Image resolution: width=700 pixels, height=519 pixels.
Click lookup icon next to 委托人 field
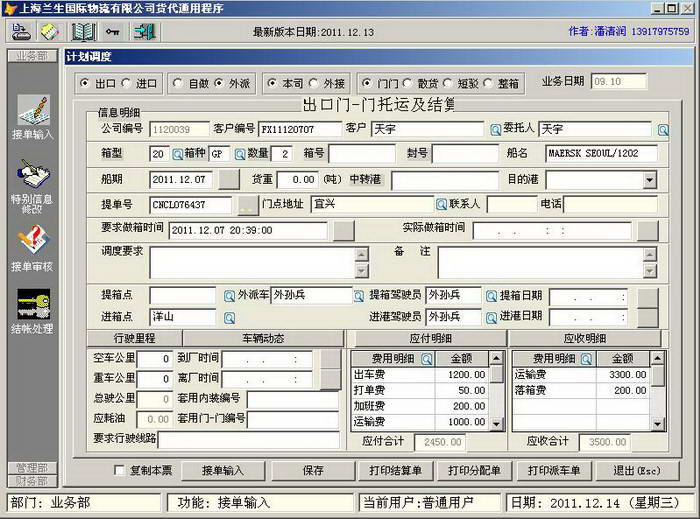tap(662, 129)
